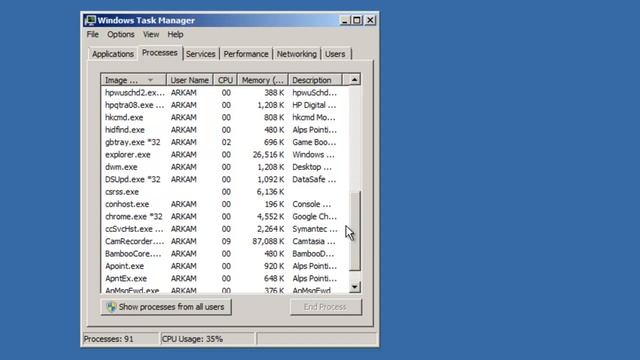Click the scrollbar up arrow
The width and height of the screenshot is (640, 360).
[x=354, y=80]
